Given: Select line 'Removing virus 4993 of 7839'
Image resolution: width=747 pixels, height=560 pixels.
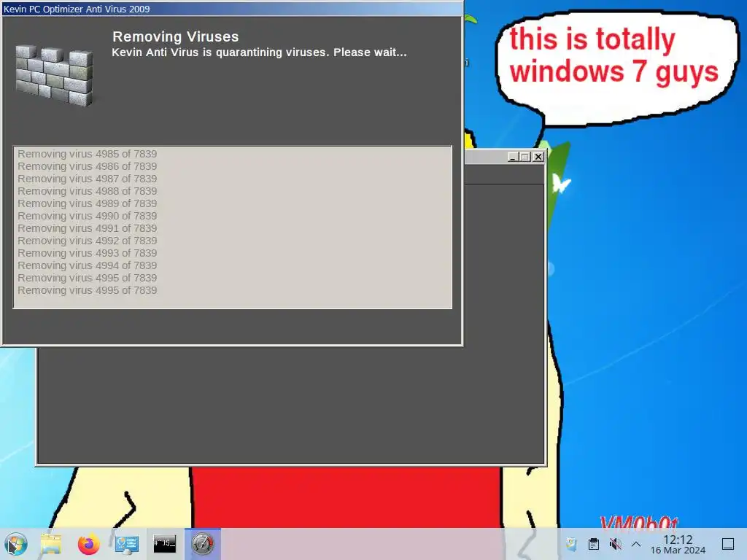Looking at the screenshot, I should point(88,253).
